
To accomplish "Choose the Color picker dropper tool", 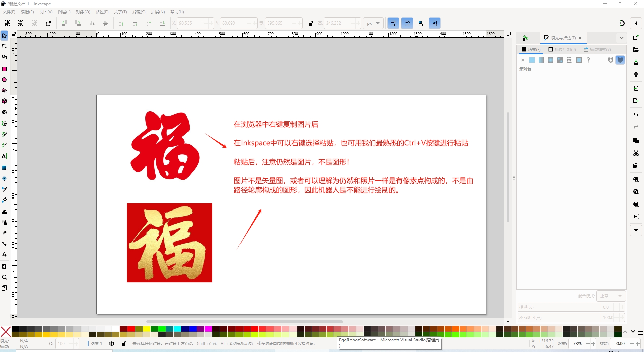I will point(4,189).
